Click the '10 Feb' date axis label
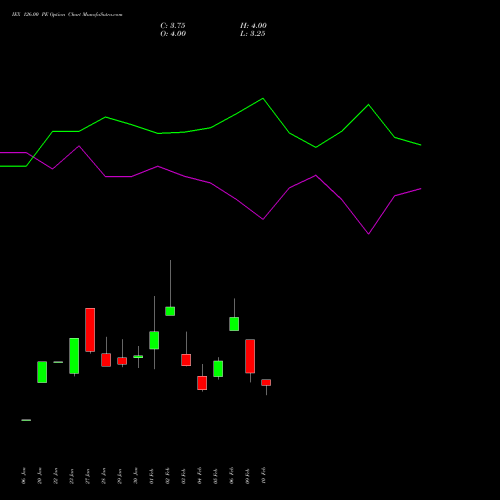The image size is (500, 500). click(264, 476)
